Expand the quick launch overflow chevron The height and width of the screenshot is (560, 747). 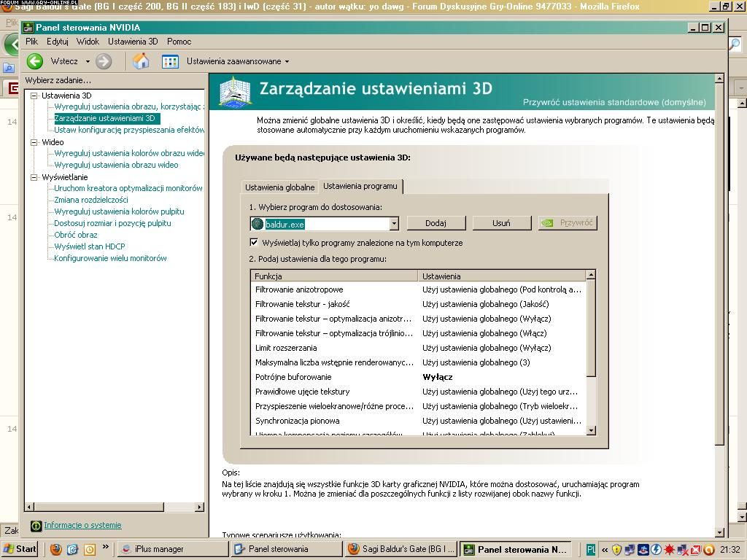106,546
